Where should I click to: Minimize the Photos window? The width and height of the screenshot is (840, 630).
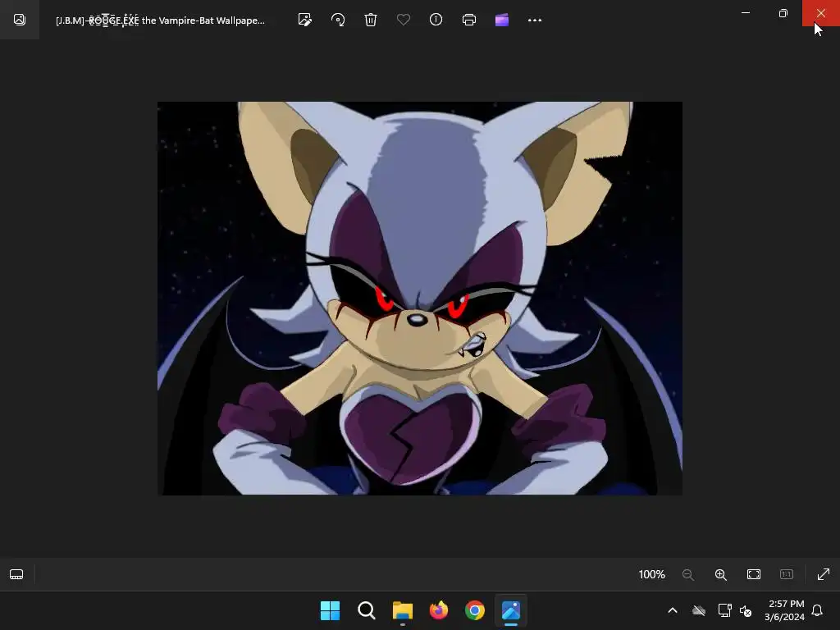(x=746, y=13)
